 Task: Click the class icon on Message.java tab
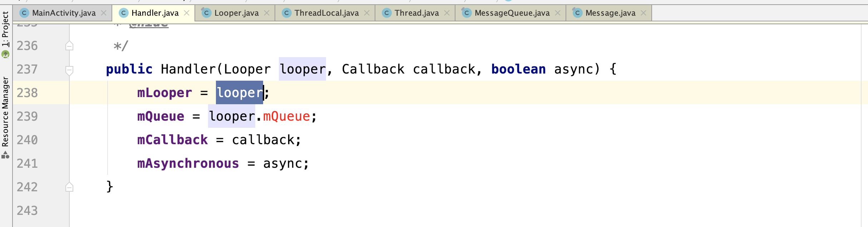click(577, 13)
